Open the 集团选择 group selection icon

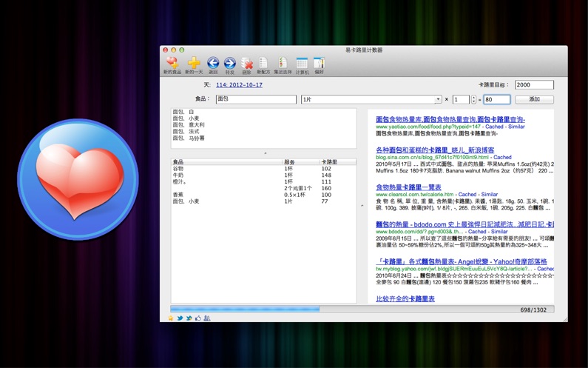pos(283,64)
